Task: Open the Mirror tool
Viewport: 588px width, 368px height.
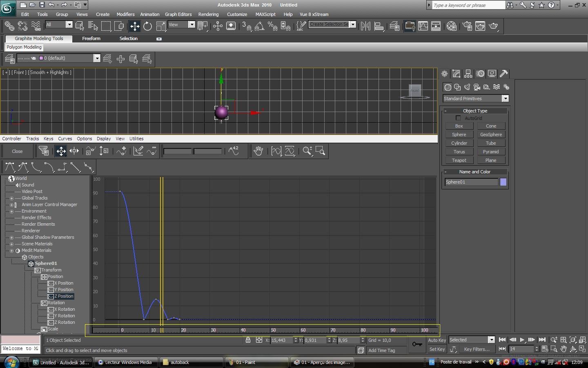Action: 365,26
